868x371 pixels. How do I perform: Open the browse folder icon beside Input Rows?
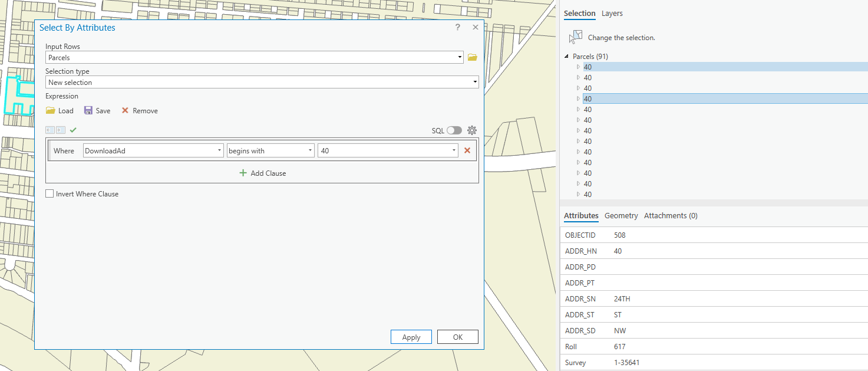(x=472, y=57)
